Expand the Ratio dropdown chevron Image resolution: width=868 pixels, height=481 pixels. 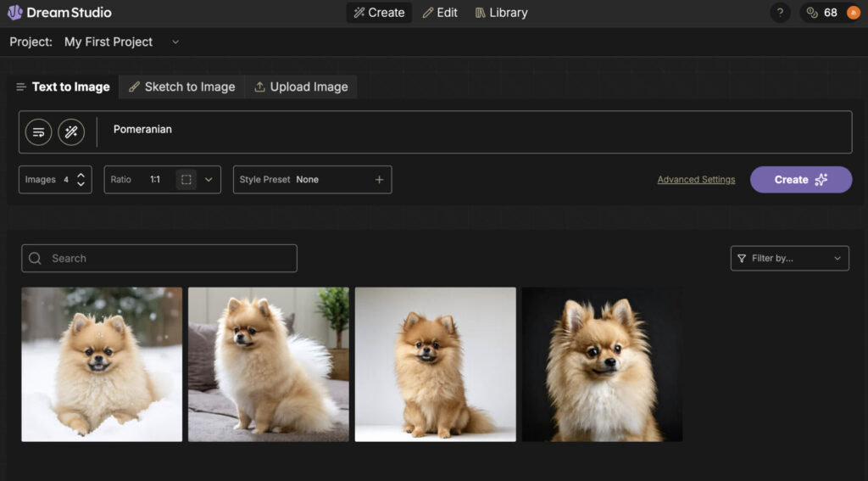[x=209, y=180]
